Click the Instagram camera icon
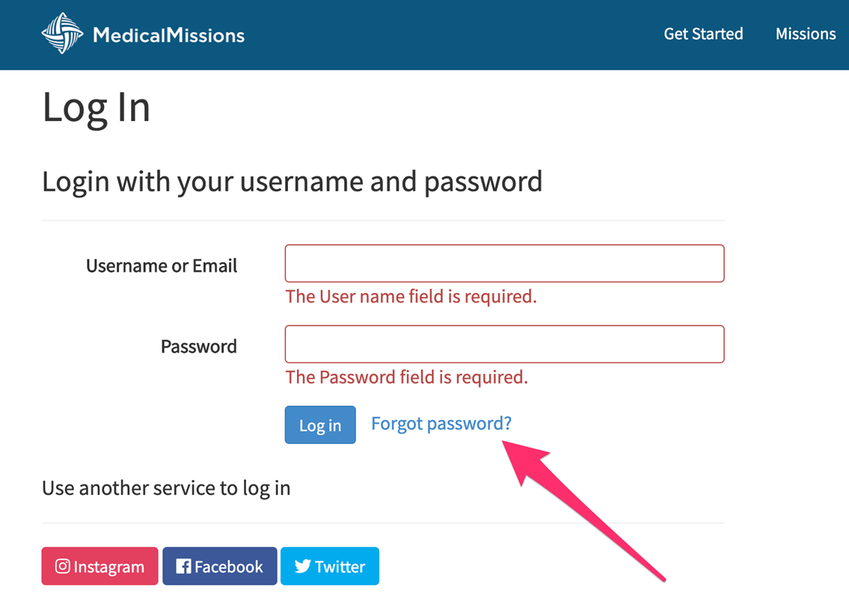 point(63,567)
